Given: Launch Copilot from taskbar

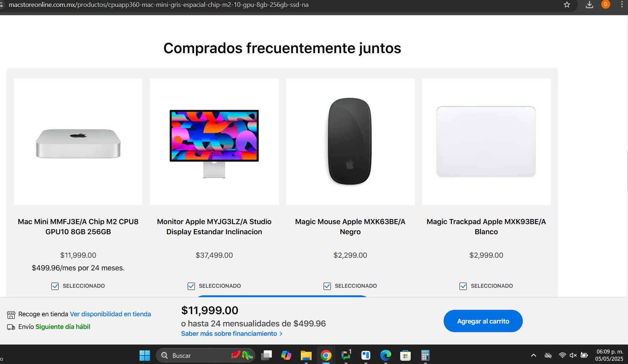Looking at the screenshot, I should 286,355.
